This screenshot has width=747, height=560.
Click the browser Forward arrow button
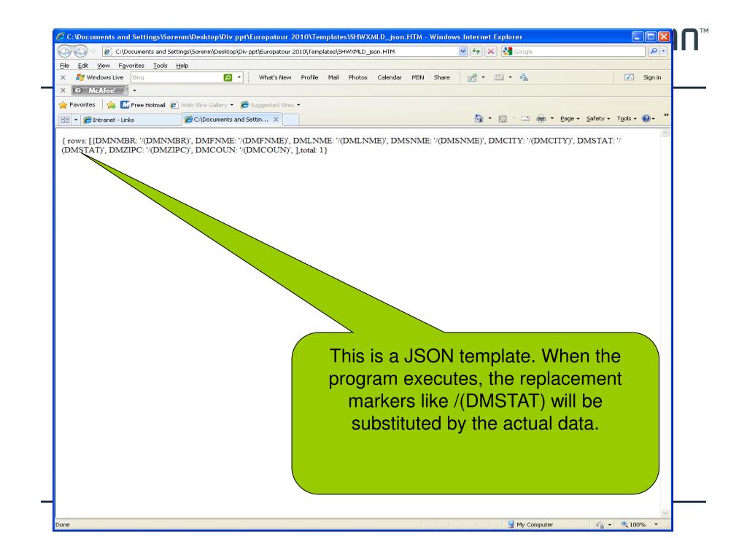click(x=80, y=52)
